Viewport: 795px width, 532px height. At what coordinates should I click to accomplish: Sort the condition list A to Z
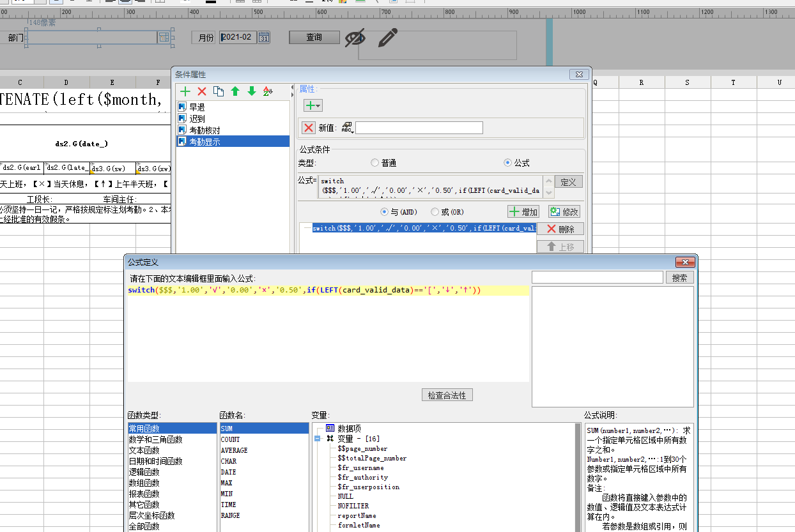point(268,91)
